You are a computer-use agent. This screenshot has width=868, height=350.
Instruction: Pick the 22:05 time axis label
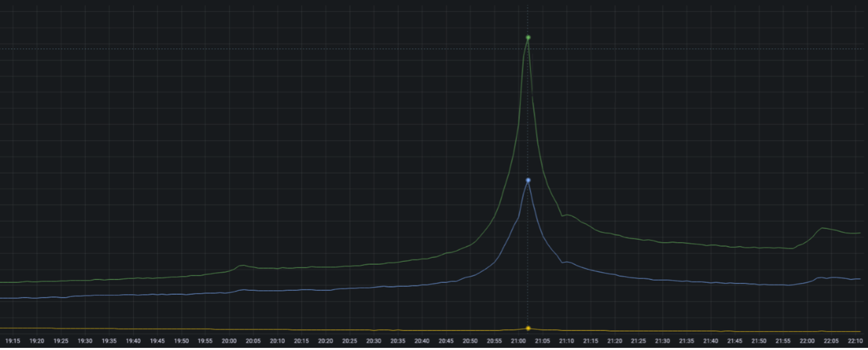tap(831, 341)
